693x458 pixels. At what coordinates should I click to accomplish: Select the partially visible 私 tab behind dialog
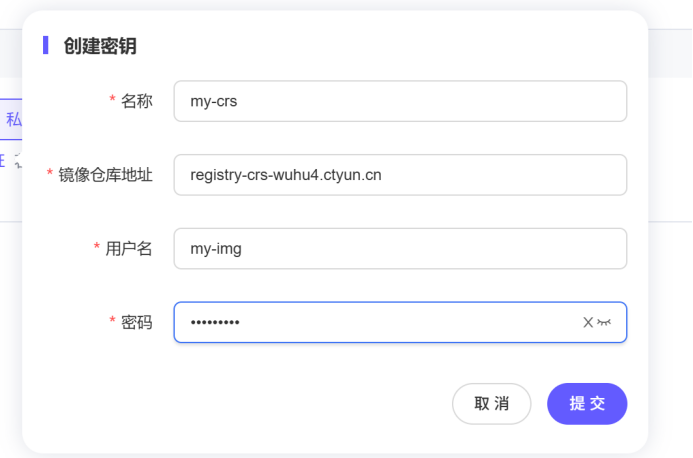click(x=11, y=119)
